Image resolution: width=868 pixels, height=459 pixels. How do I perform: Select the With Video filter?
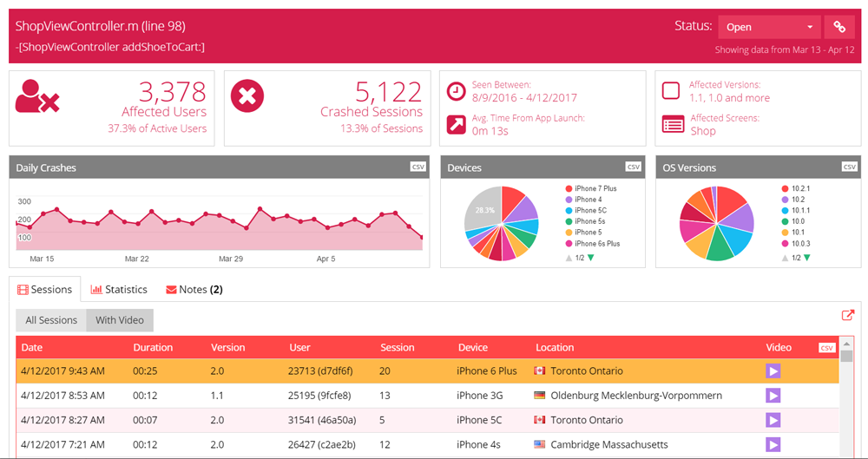coord(120,320)
